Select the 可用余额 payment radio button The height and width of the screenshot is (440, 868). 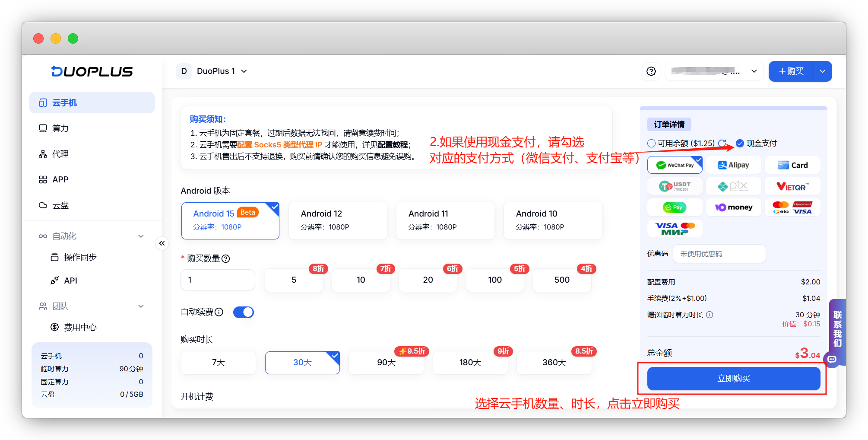click(x=651, y=143)
